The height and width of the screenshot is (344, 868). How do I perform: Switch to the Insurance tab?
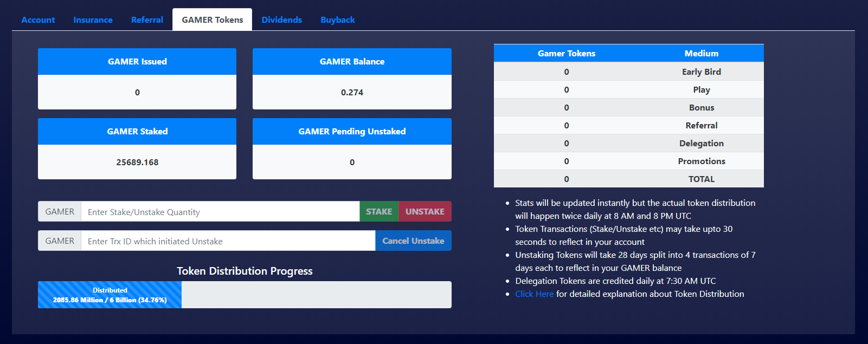pos(93,20)
